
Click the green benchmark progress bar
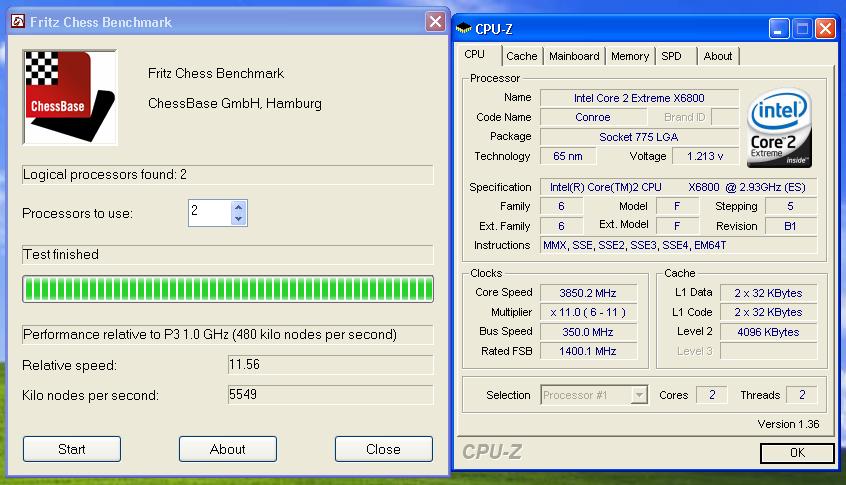click(228, 289)
